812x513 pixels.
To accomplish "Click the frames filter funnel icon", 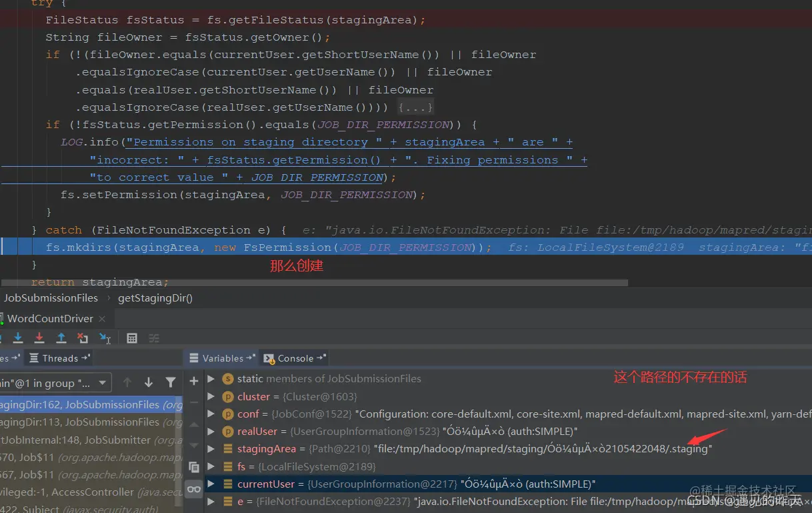I will 171,382.
